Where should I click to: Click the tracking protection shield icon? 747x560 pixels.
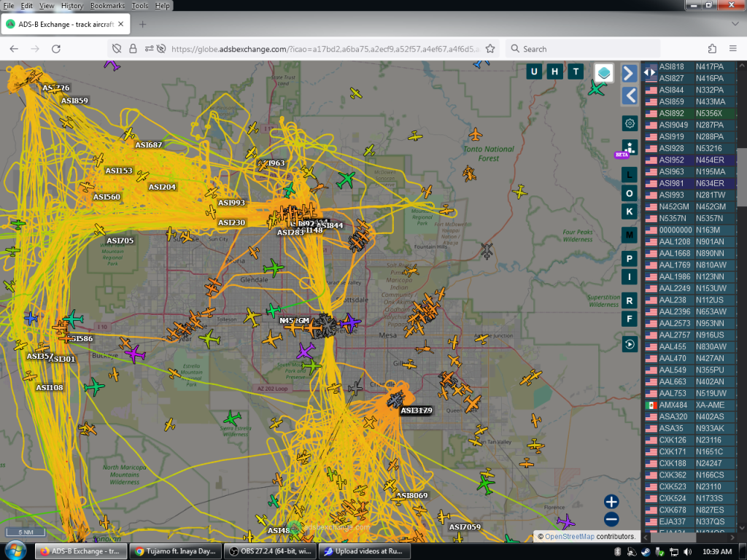117,49
